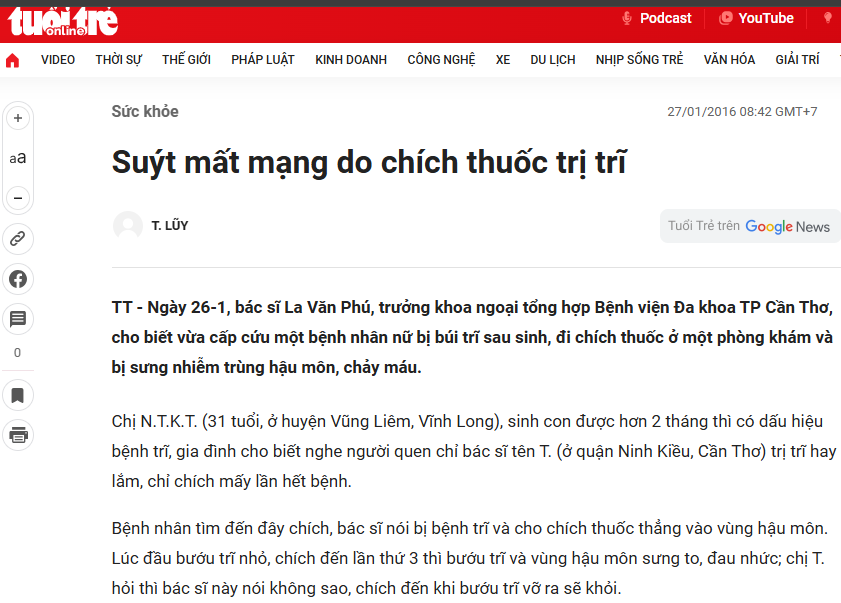Image resolution: width=841 pixels, height=603 pixels.
Task: Open the THẾ GIỚI menu item
Action: (x=187, y=60)
